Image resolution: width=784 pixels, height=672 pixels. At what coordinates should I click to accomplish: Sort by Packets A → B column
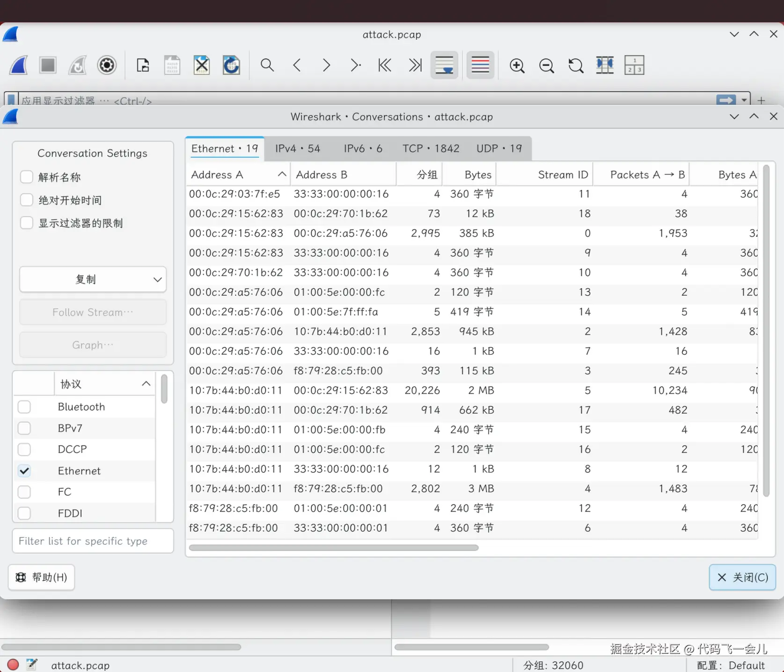tap(641, 175)
